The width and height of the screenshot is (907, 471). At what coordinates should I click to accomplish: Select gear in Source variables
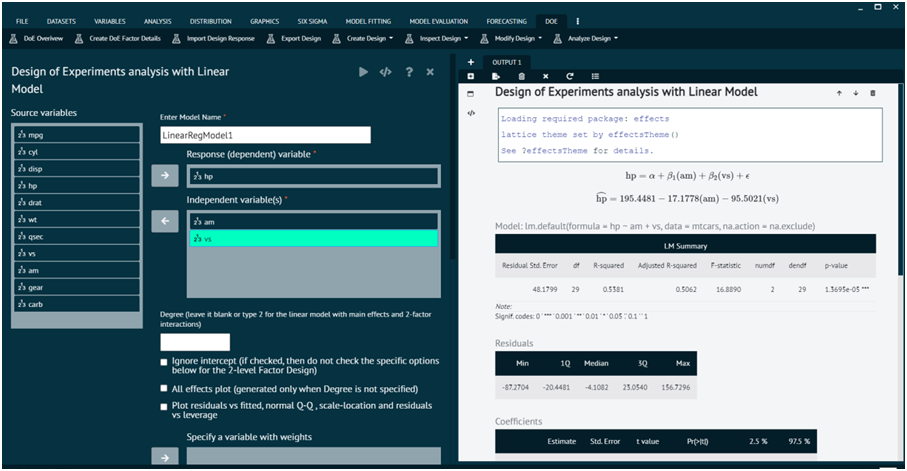[x=77, y=287]
